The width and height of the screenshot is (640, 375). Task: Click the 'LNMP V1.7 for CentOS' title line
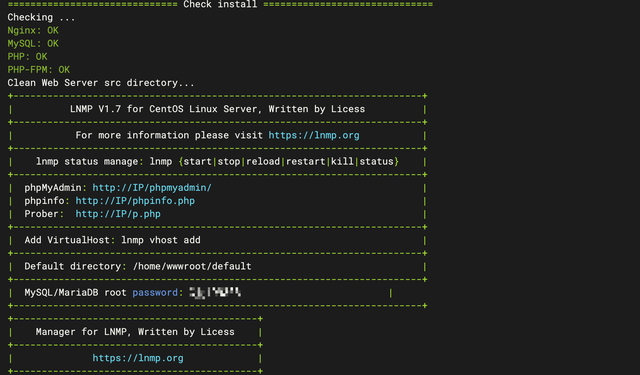(x=217, y=109)
